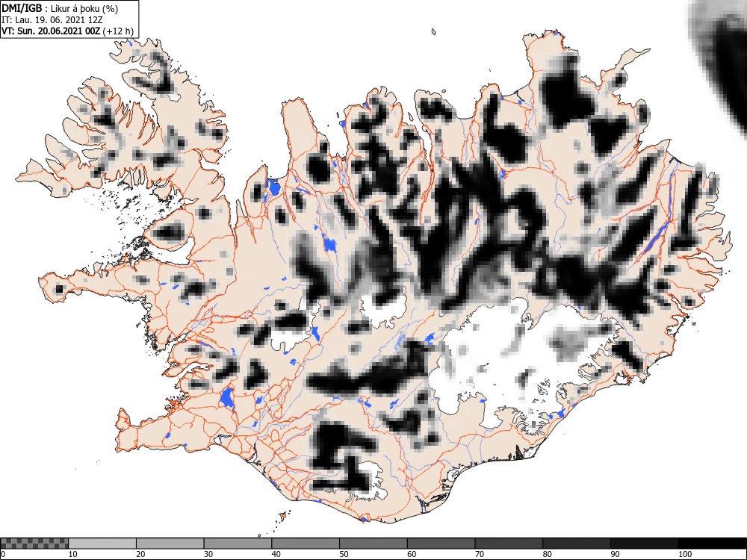747x560 pixels.
Task: Click the legend label '100'
Action: pos(684,554)
